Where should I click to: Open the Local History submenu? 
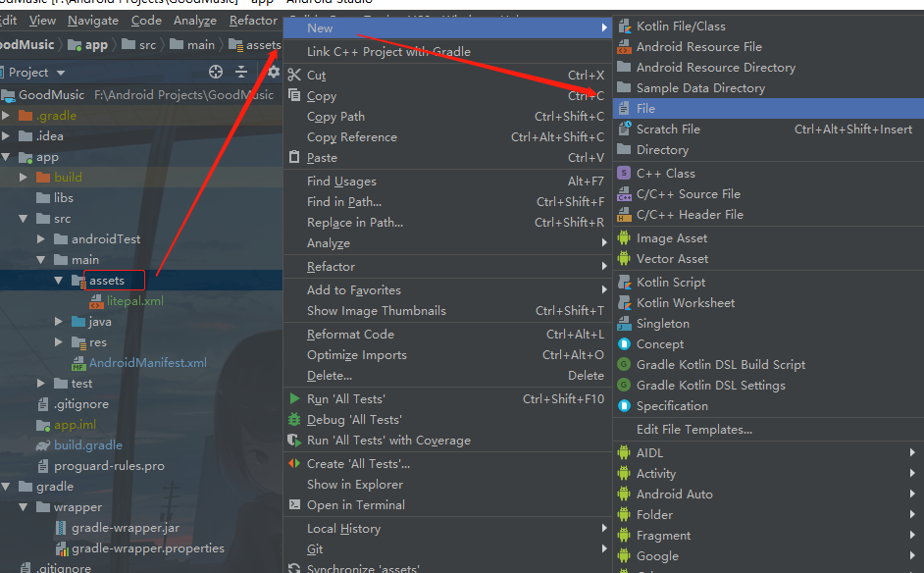(448, 528)
